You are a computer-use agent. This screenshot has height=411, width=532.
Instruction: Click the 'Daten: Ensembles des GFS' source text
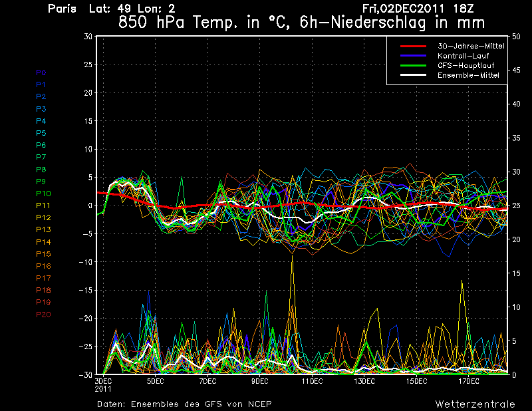click(x=184, y=404)
